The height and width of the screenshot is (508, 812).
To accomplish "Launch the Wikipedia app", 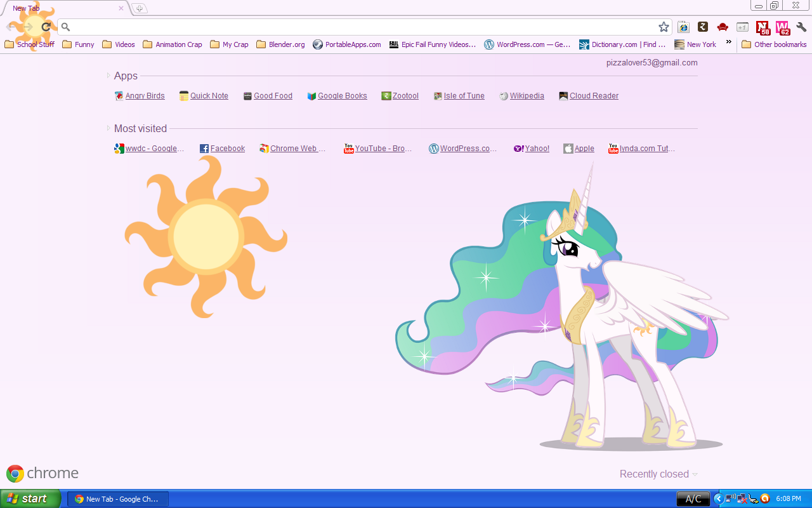I will click(521, 96).
